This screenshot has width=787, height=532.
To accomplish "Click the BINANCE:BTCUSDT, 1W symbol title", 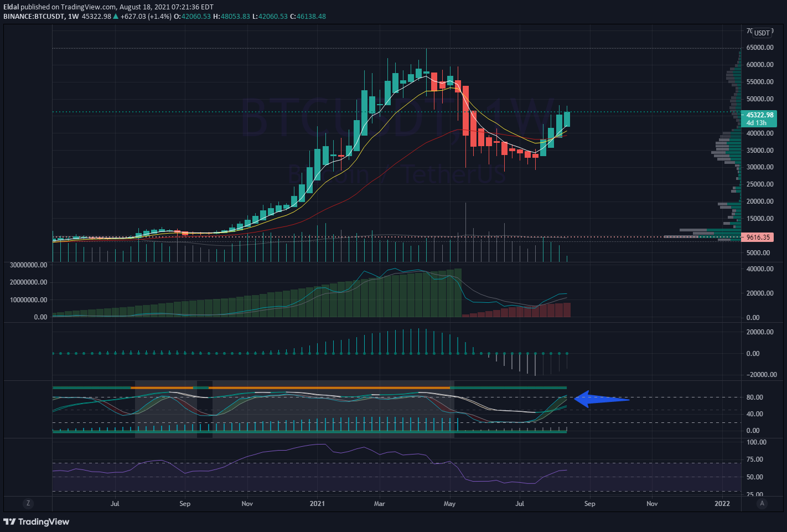I will pyautogui.click(x=41, y=16).
